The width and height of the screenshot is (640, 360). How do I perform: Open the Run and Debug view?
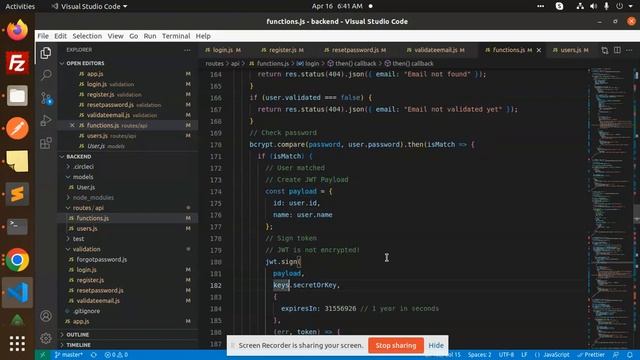click(46, 120)
